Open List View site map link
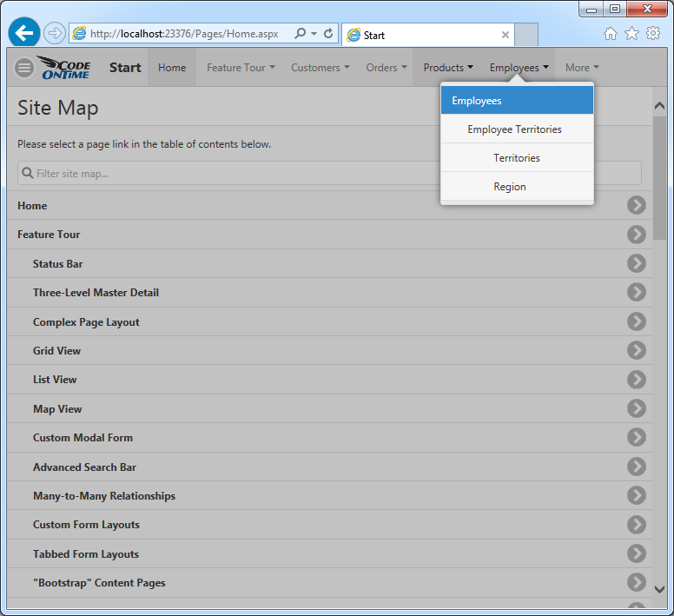 coord(55,380)
